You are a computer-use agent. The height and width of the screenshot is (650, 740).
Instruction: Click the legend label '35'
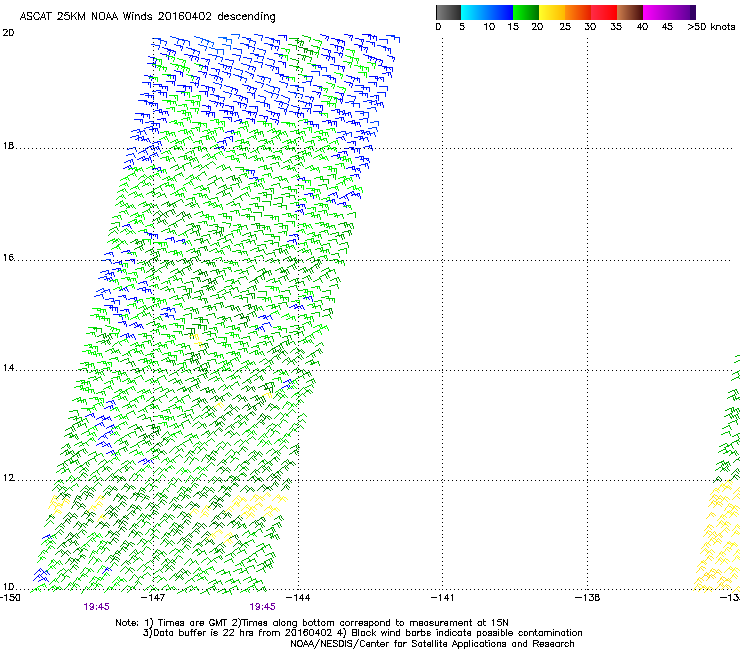click(x=616, y=27)
